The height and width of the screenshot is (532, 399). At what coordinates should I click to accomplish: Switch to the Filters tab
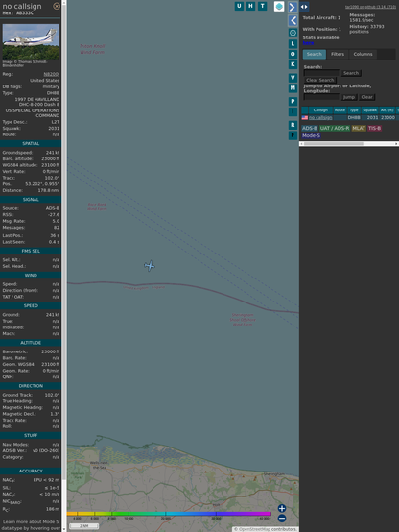pos(338,55)
